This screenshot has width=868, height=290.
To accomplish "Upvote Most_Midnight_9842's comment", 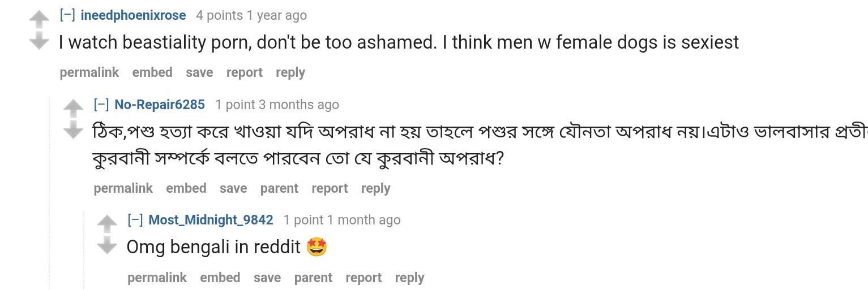I will click(x=107, y=224).
